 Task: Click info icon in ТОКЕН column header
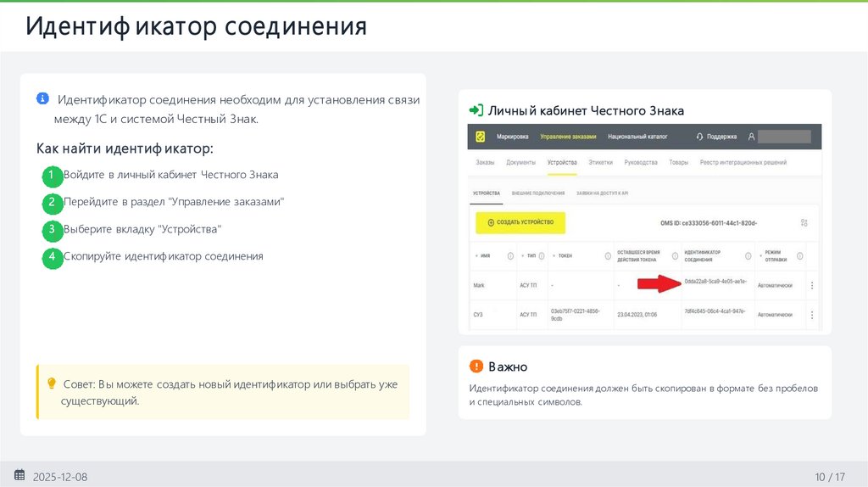pyautogui.click(x=607, y=256)
